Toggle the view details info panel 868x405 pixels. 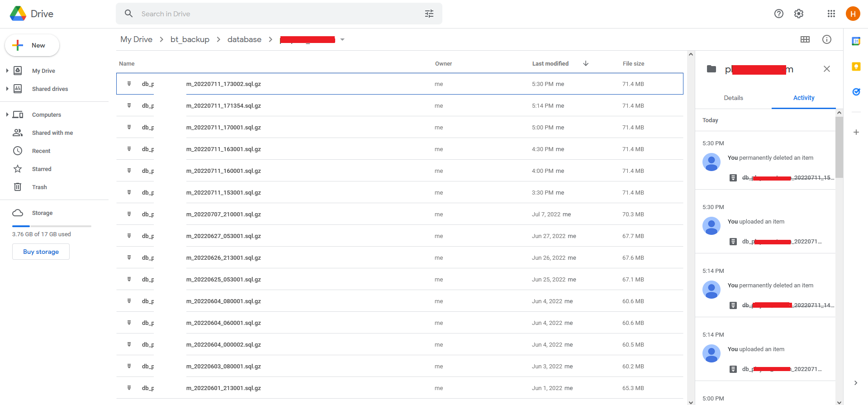[826, 39]
